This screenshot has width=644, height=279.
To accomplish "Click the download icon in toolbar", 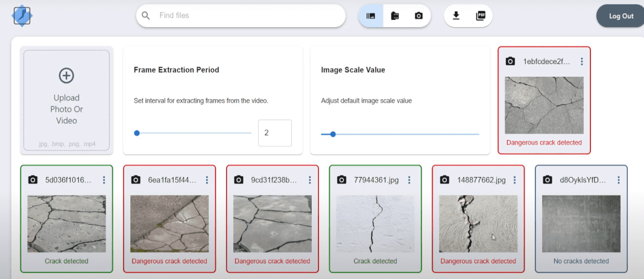I will (x=456, y=16).
